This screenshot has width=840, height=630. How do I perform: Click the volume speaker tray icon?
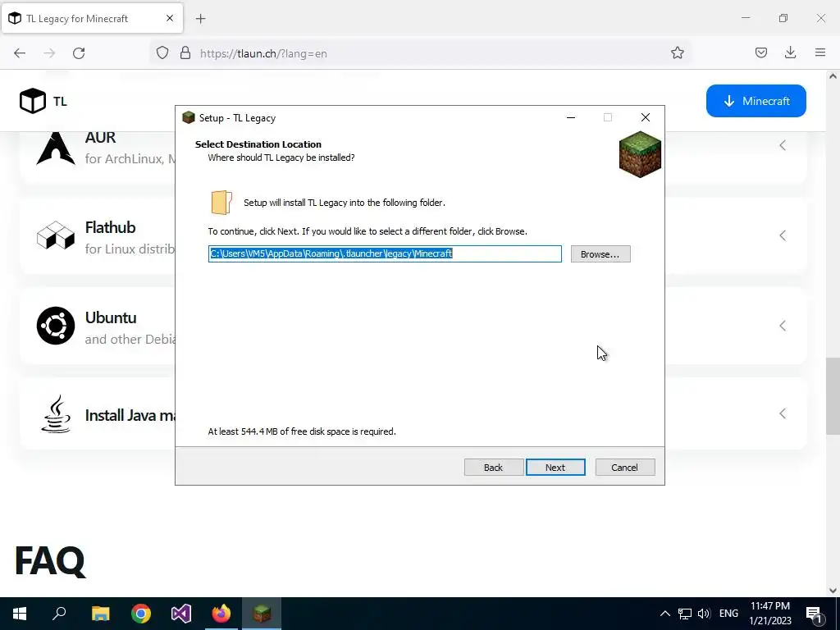pos(704,614)
